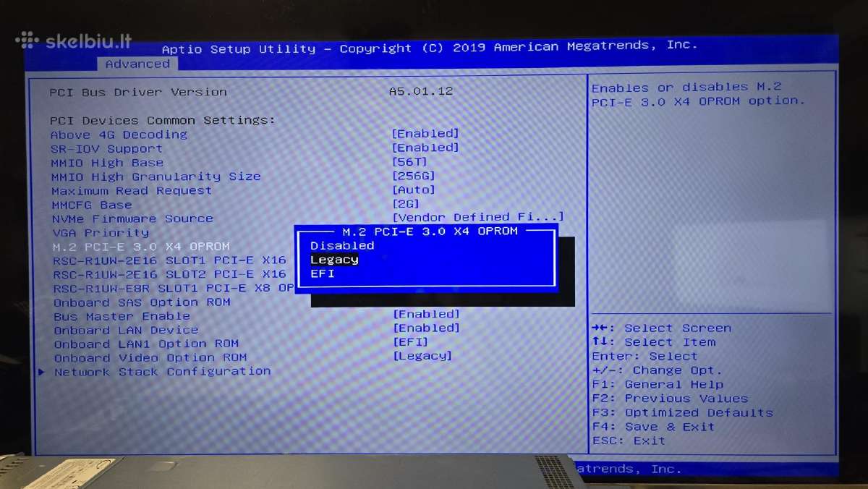Viewport: 868px width, 489px height.
Task: Select the Advanced tab
Action: [137, 64]
